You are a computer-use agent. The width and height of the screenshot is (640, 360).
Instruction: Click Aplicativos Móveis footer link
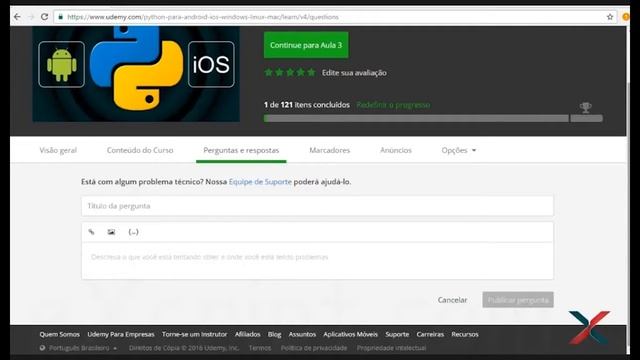[351, 334]
